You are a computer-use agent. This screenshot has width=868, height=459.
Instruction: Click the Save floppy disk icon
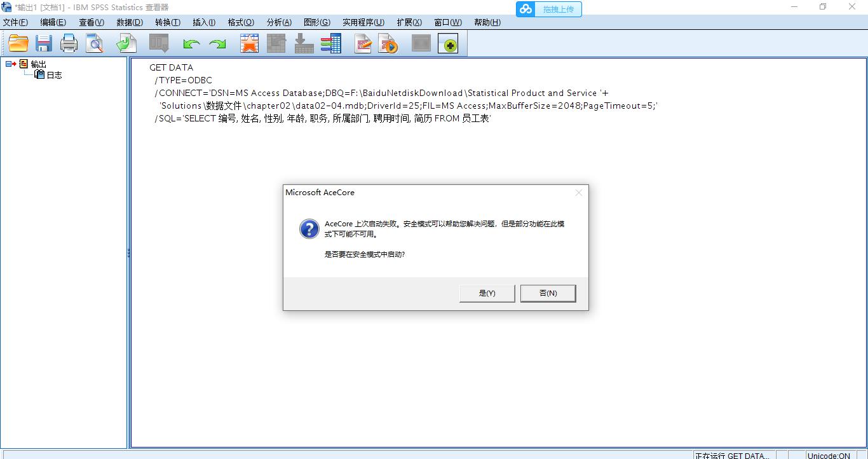click(x=43, y=43)
